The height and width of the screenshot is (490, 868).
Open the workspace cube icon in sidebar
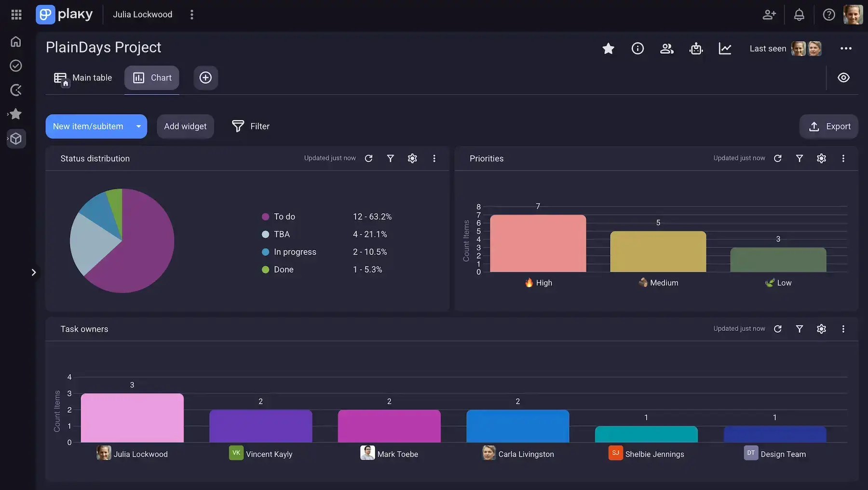pos(16,139)
